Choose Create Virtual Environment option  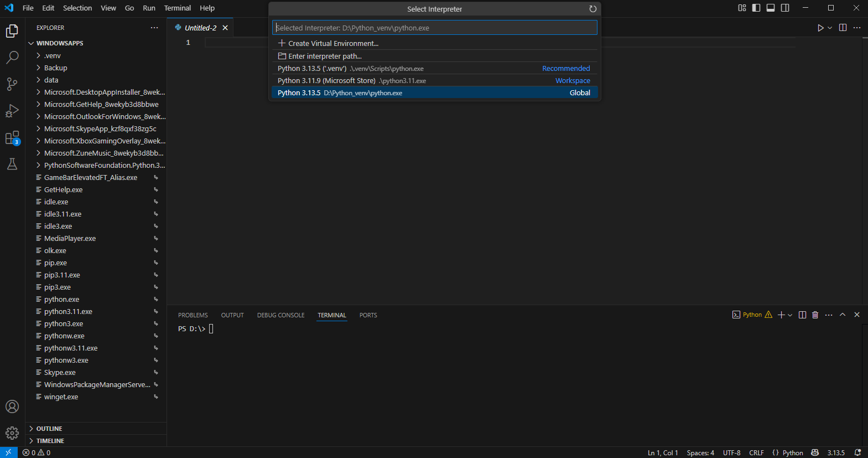point(435,43)
